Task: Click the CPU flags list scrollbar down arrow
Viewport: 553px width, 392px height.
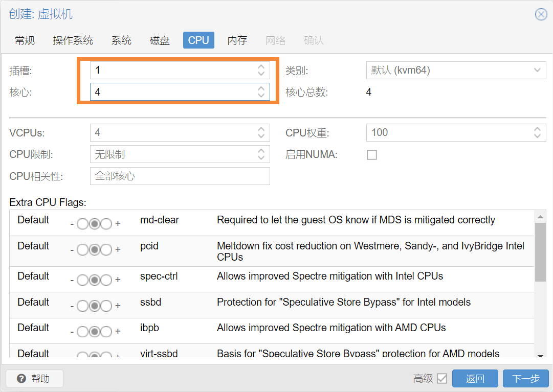Action: tap(540, 355)
